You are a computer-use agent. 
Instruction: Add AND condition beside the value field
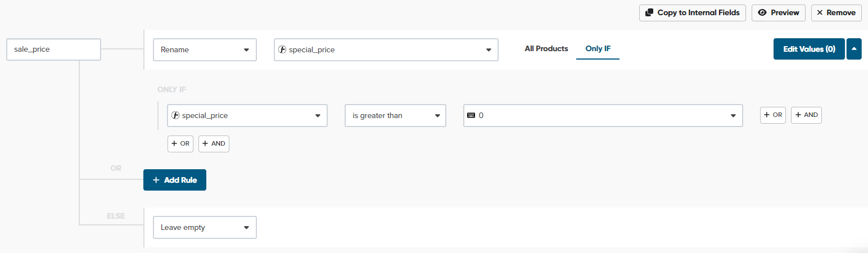click(x=806, y=115)
